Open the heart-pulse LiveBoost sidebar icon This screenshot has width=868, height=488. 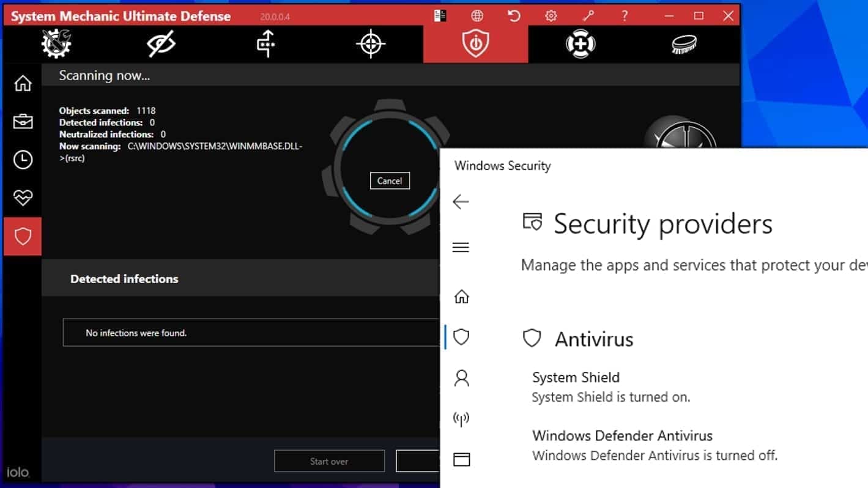click(x=23, y=198)
